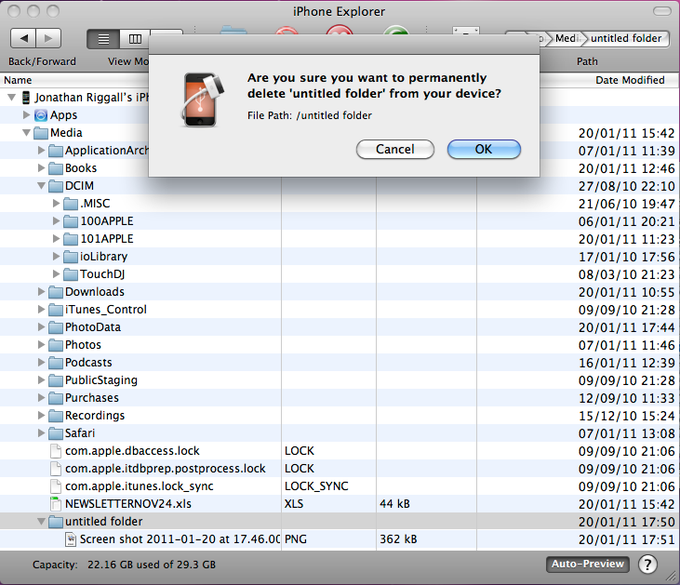
Task: Select the Apps icon
Action: pyautogui.click(x=41, y=115)
